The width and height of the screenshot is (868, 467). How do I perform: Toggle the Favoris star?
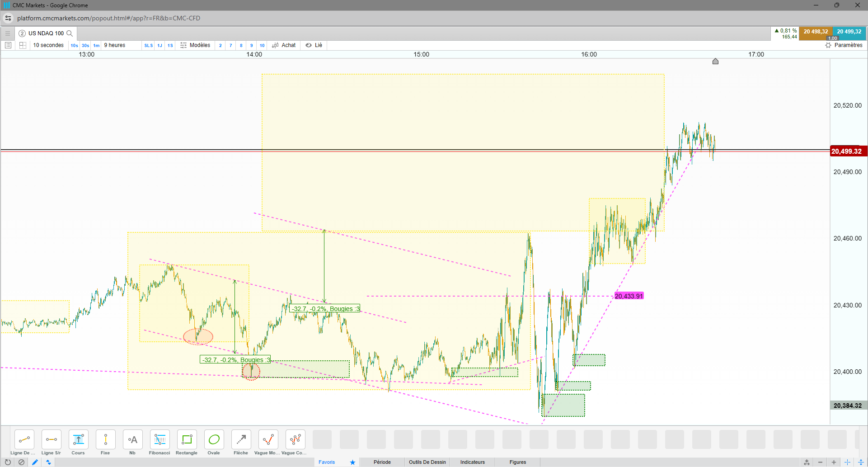pyautogui.click(x=352, y=462)
